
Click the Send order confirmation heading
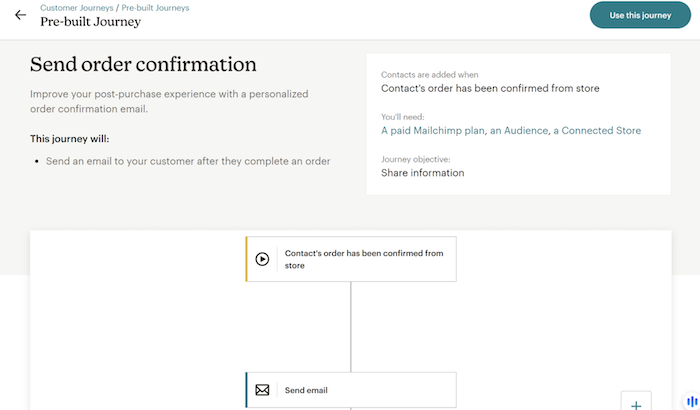coord(143,65)
